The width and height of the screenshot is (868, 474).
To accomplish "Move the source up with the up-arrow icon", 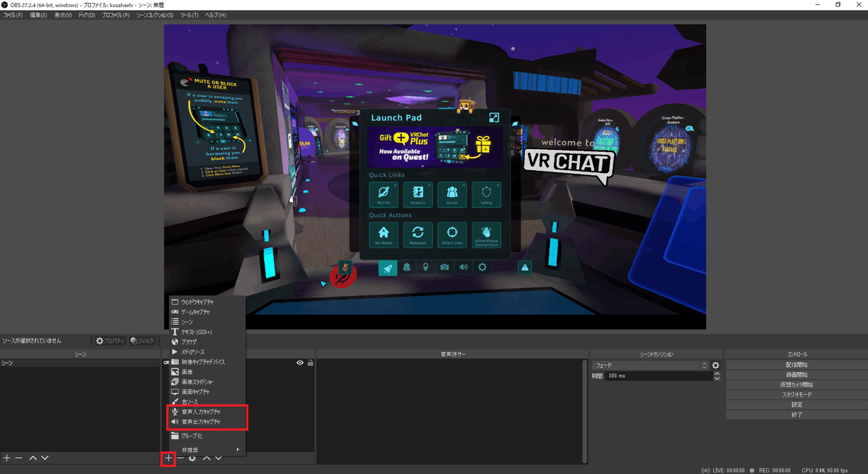I will coord(206,457).
